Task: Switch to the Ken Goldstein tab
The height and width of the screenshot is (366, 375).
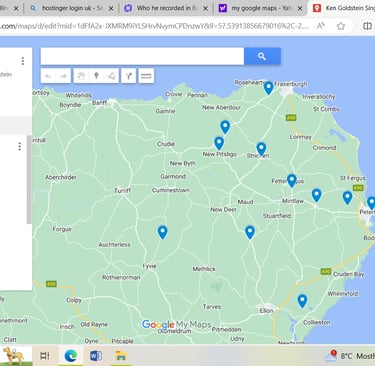Action: pyautogui.click(x=343, y=8)
